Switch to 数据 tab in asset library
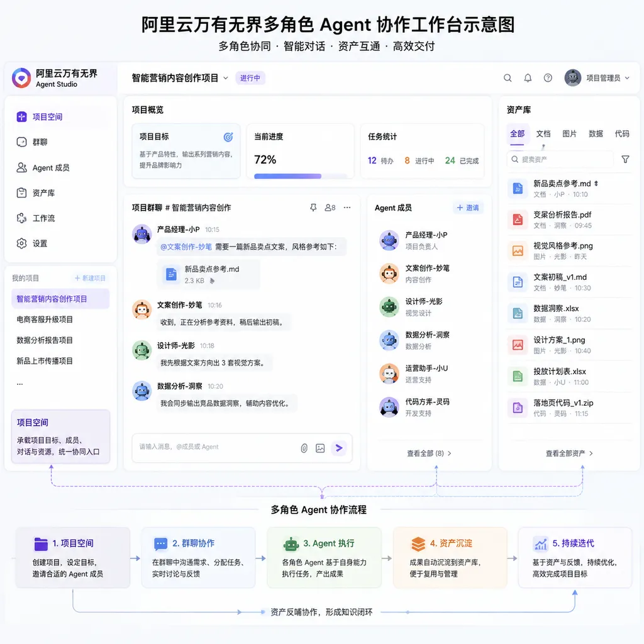The height and width of the screenshot is (644, 644). [x=596, y=134]
